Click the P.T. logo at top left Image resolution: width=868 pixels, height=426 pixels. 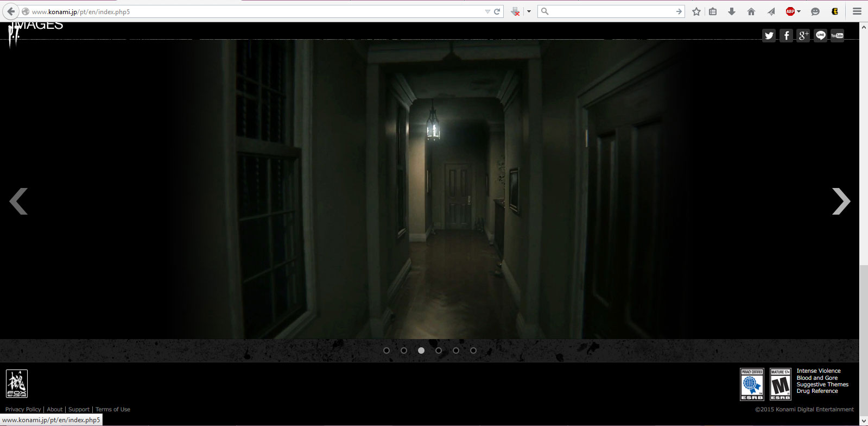click(x=15, y=35)
